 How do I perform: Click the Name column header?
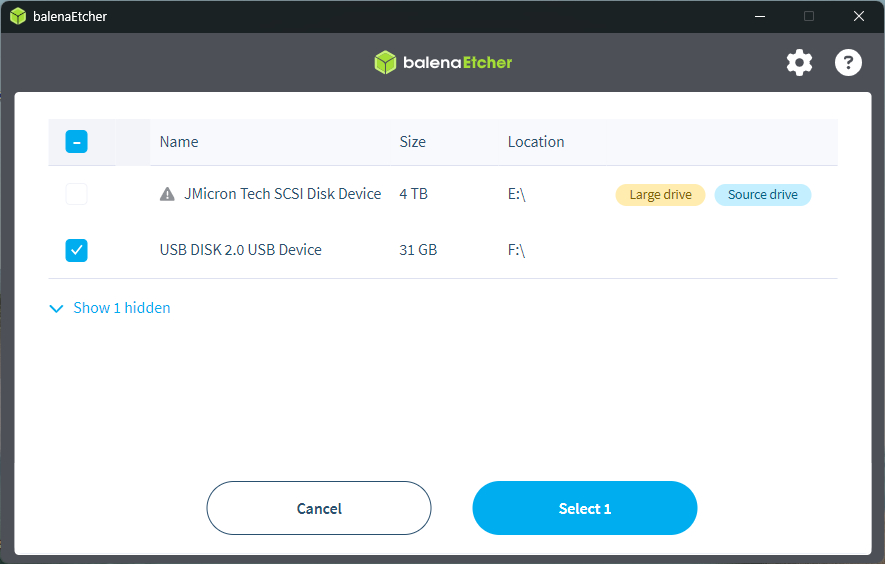click(179, 142)
